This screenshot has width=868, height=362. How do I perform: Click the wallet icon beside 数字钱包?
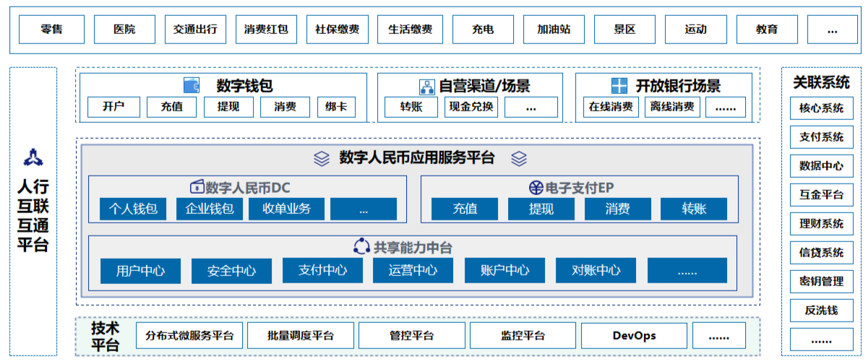click(x=192, y=85)
